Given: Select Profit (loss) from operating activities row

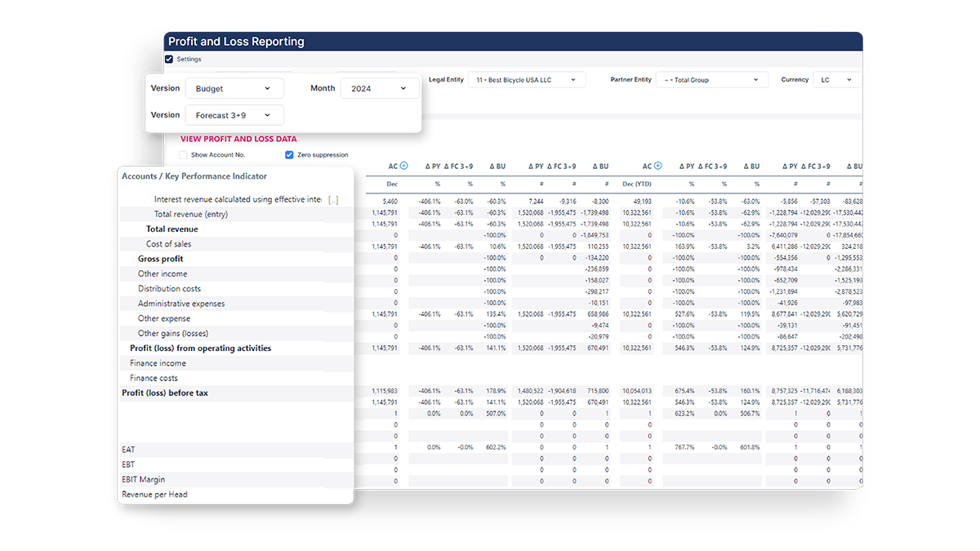Looking at the screenshot, I should coord(236,349).
